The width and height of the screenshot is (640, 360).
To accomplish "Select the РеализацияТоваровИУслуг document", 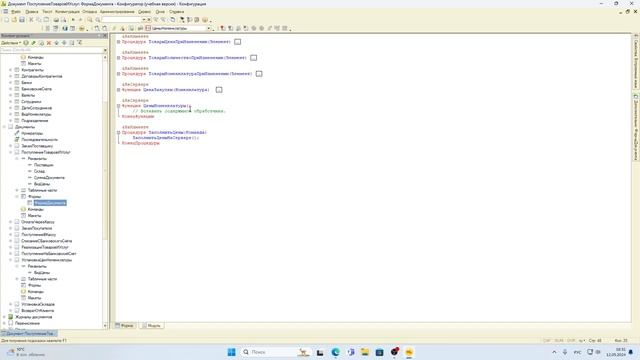I will [x=45, y=247].
